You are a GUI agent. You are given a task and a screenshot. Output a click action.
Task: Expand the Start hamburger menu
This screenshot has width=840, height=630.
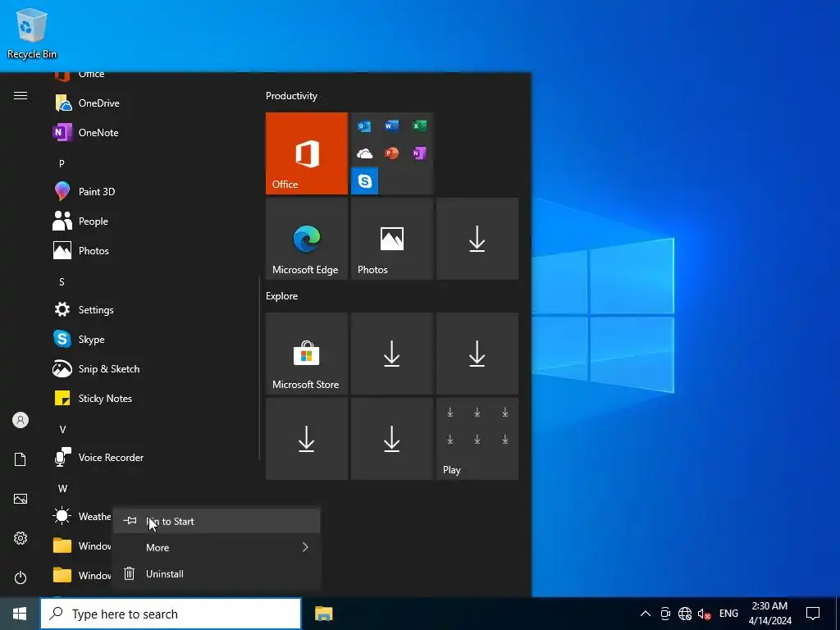pyautogui.click(x=21, y=96)
